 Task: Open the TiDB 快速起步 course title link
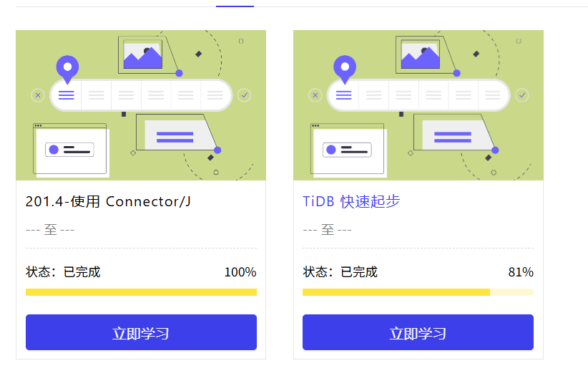351,201
